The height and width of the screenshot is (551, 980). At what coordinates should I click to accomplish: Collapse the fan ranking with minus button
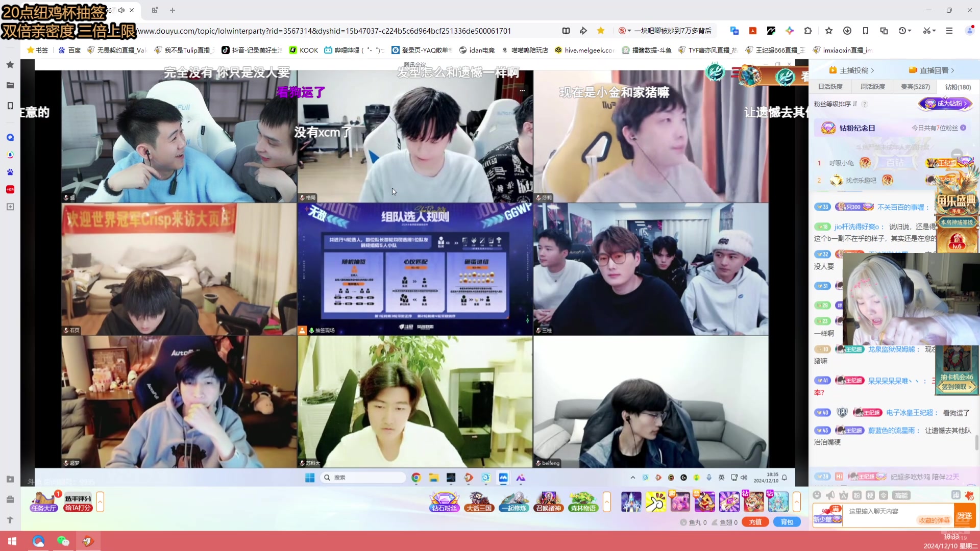[x=957, y=154]
